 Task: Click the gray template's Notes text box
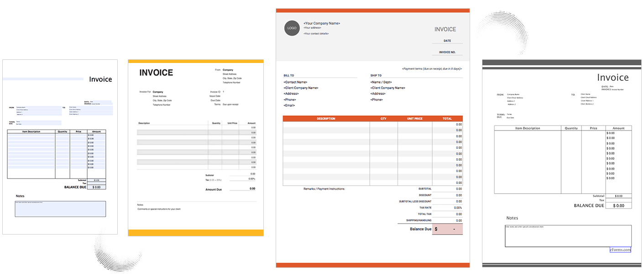coord(568,236)
